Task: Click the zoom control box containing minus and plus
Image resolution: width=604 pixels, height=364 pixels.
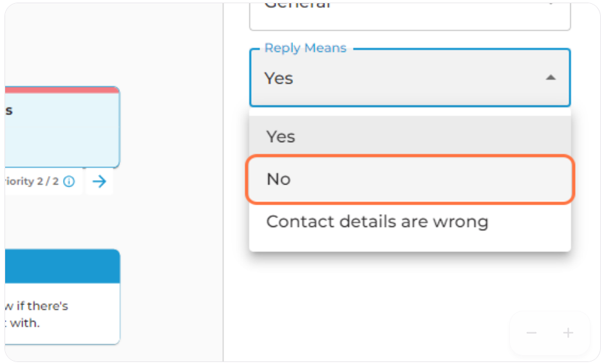Action: [x=550, y=333]
